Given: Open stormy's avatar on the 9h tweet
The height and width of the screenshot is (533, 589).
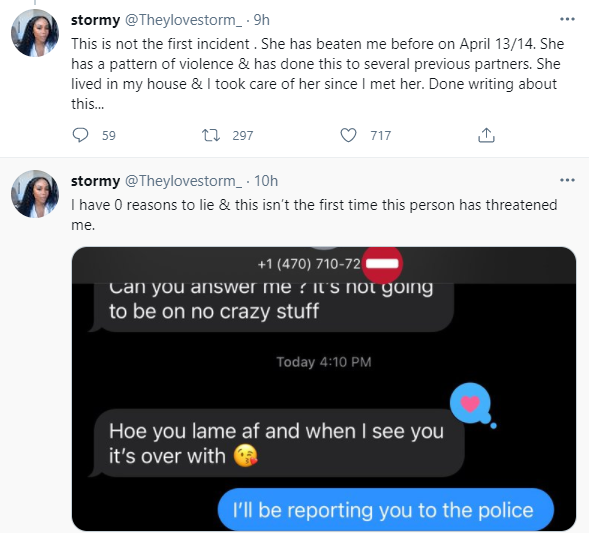Looking at the screenshot, I should pyautogui.click(x=35, y=33).
